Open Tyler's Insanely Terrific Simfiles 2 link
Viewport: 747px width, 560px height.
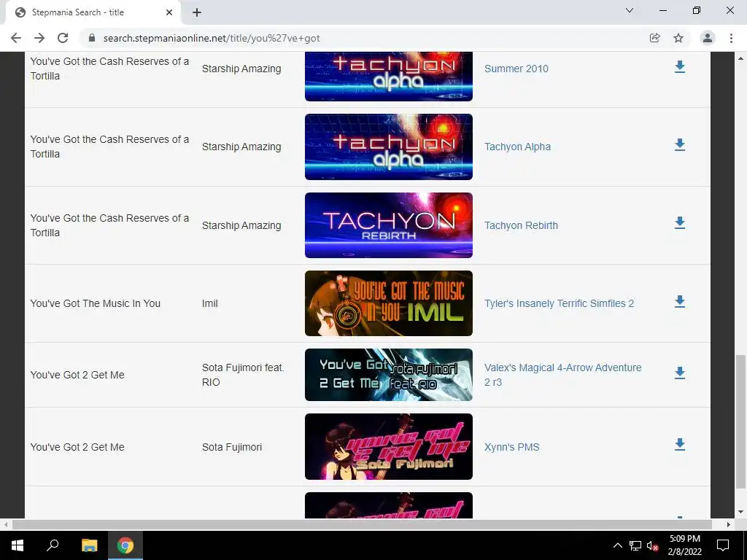click(559, 303)
